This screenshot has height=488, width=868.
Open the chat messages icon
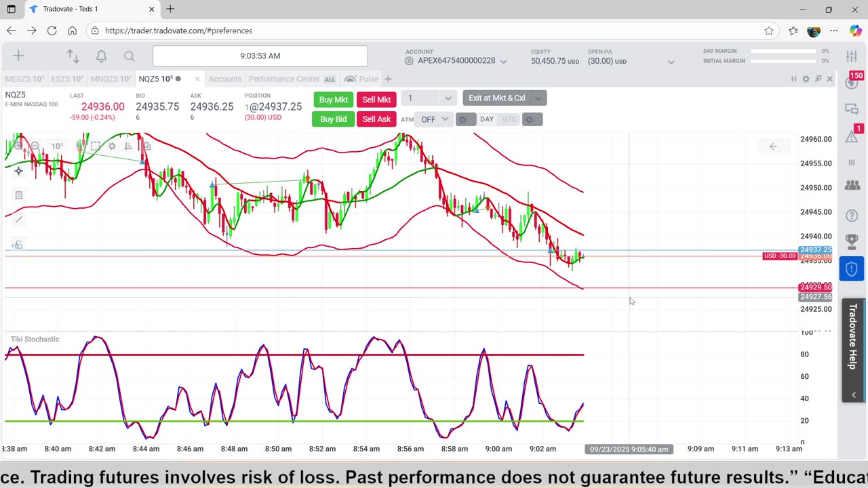click(x=852, y=109)
